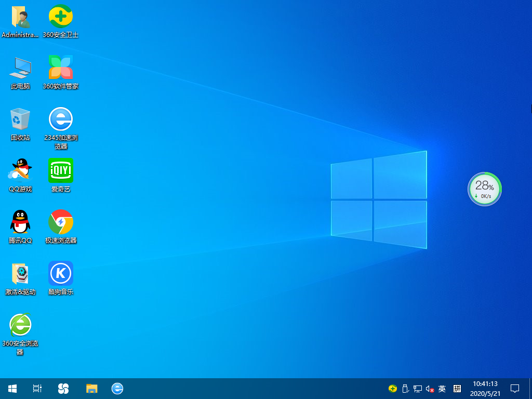The height and width of the screenshot is (399, 532).
Task: Click the floating 28% speedup ball
Action: [484, 189]
